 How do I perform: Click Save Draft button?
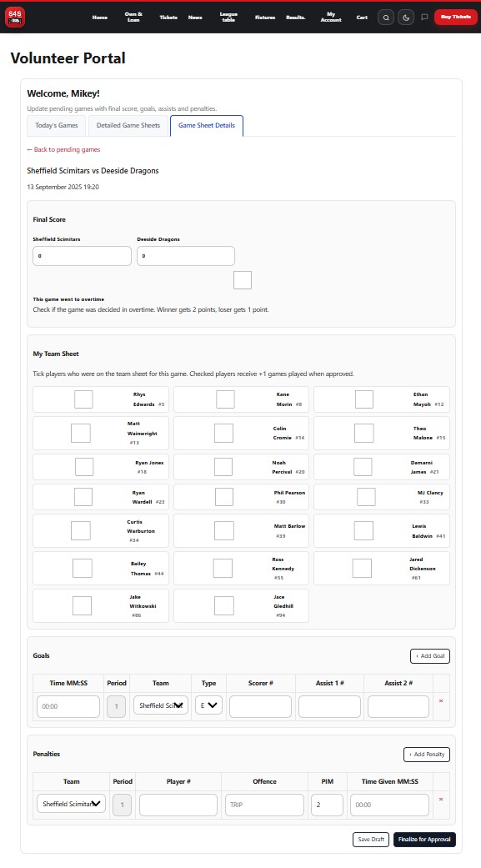pos(371,839)
